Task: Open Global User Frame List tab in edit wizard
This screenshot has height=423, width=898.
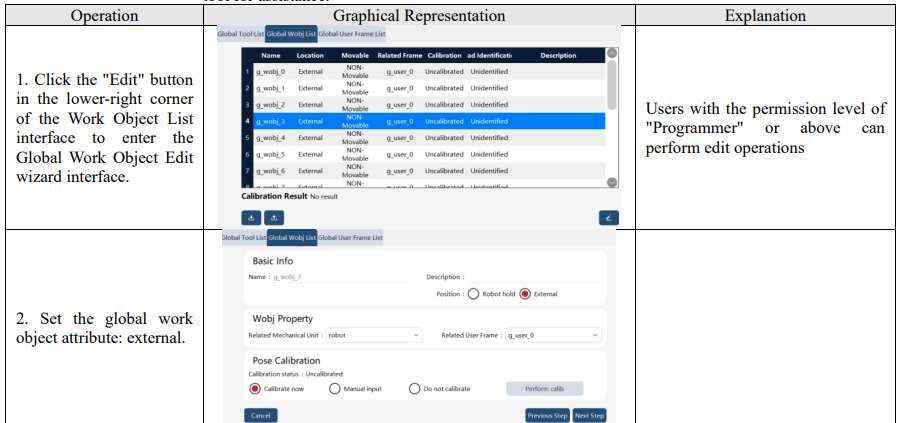Action: (x=350, y=238)
